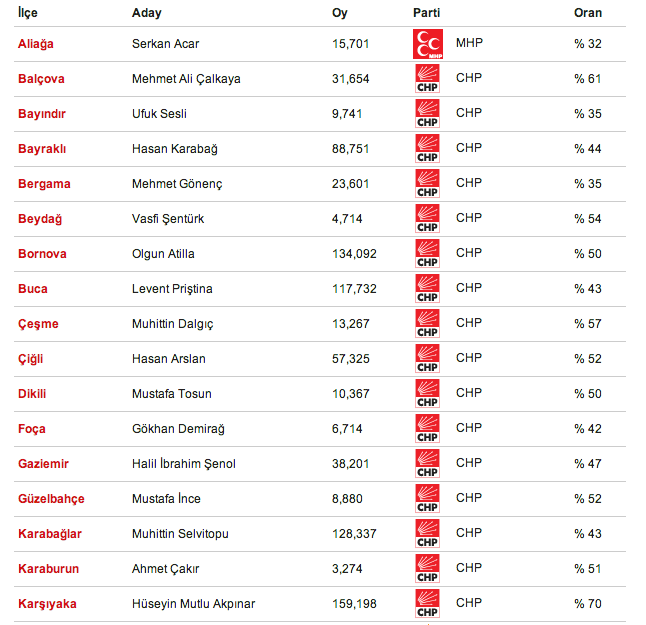Open the Bayındır district link
Screen dimensions: 646x625
(x=42, y=114)
